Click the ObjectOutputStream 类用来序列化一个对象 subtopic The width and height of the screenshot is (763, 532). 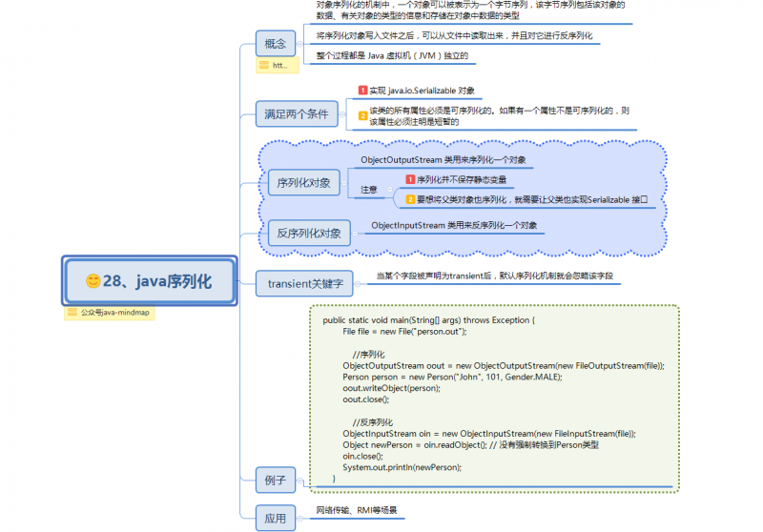443,160
